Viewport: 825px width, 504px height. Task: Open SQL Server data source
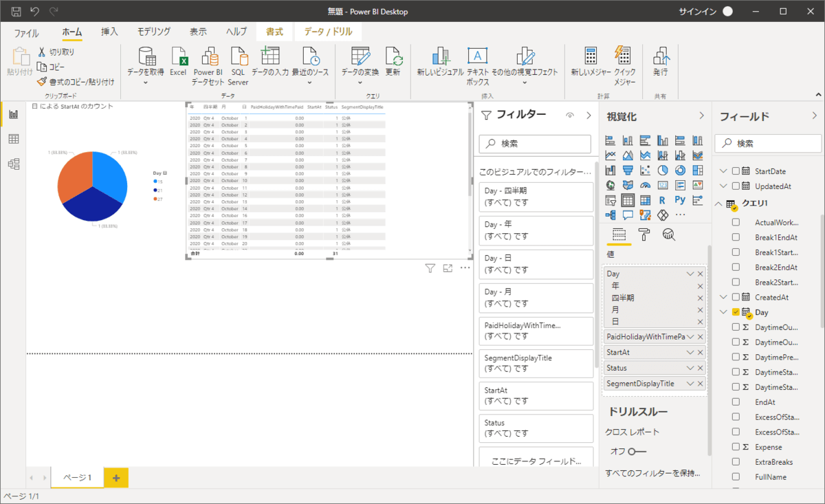coord(239,63)
